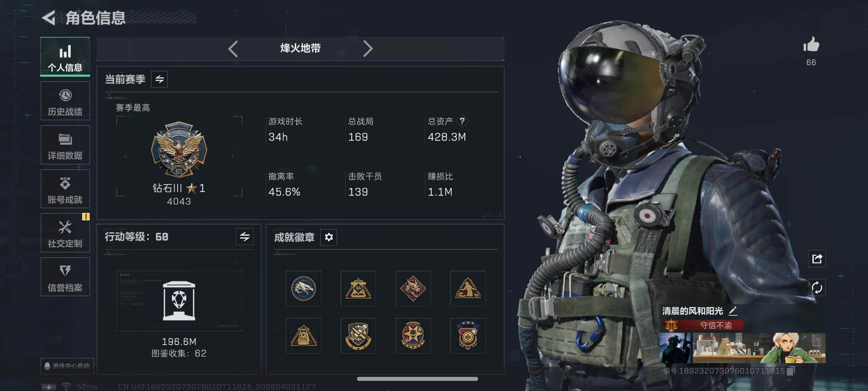Select the eagle head achievement badge
This screenshot has width=868, height=391.
point(303,289)
